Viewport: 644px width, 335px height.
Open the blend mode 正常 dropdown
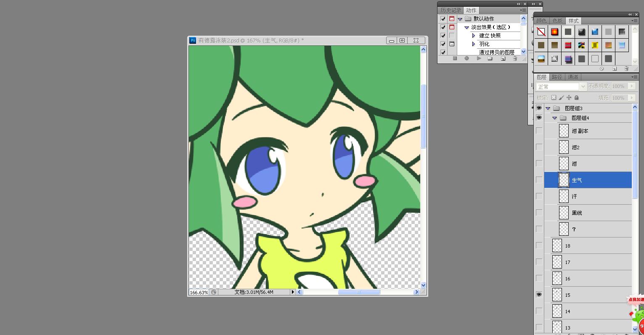(x=561, y=87)
